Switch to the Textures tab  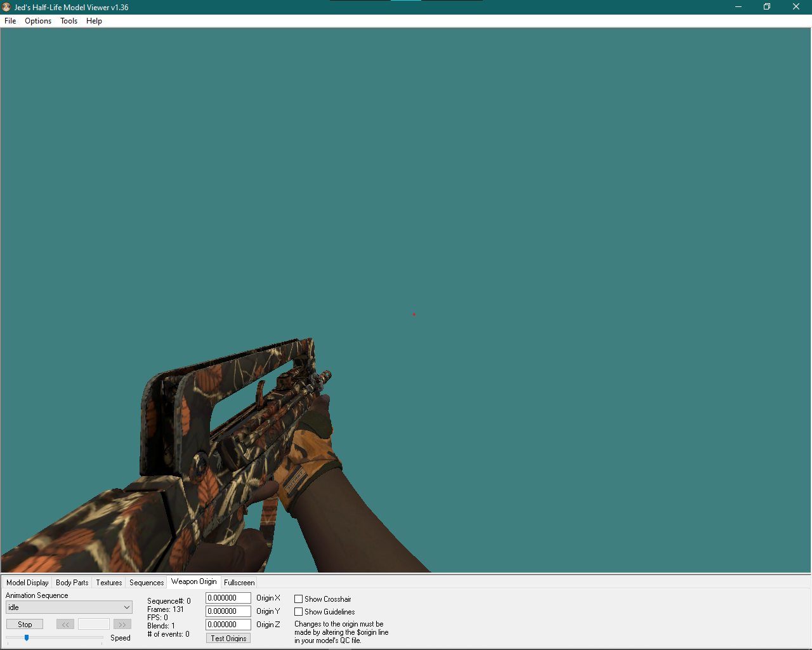(109, 582)
